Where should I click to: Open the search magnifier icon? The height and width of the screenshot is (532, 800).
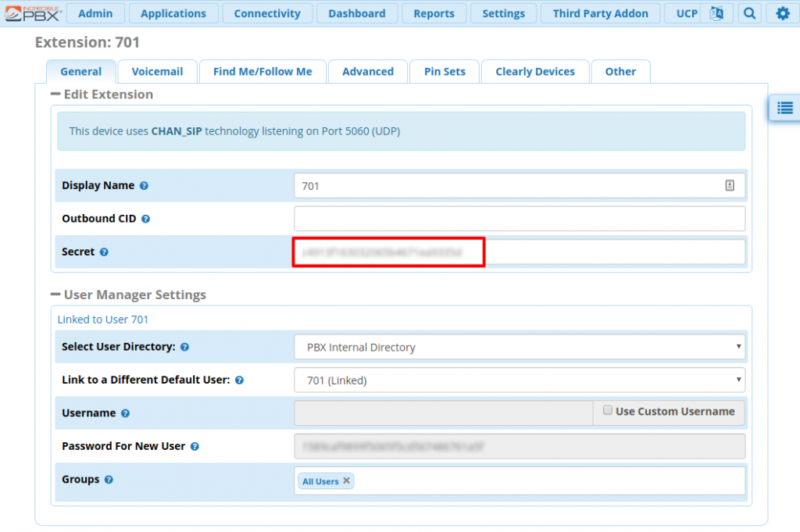coord(749,13)
